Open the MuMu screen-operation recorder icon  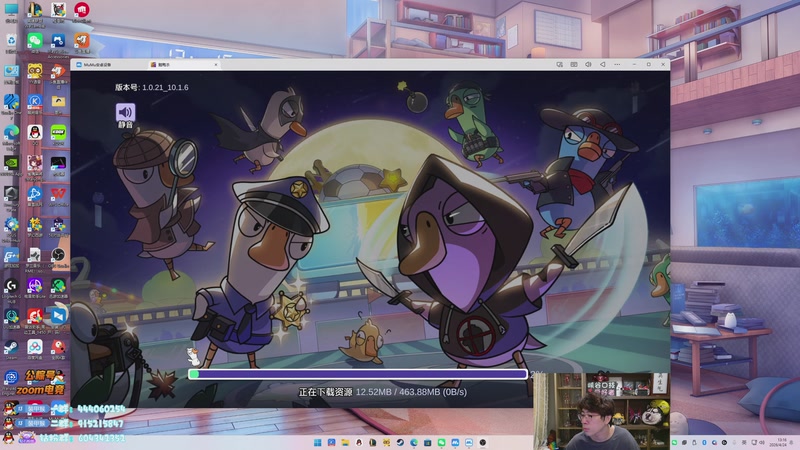point(560,65)
